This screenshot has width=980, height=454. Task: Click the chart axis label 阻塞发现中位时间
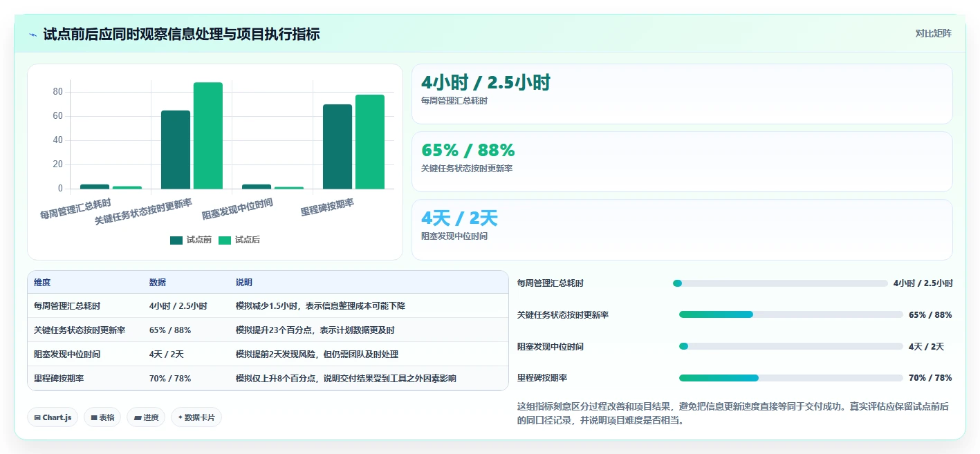(237, 209)
